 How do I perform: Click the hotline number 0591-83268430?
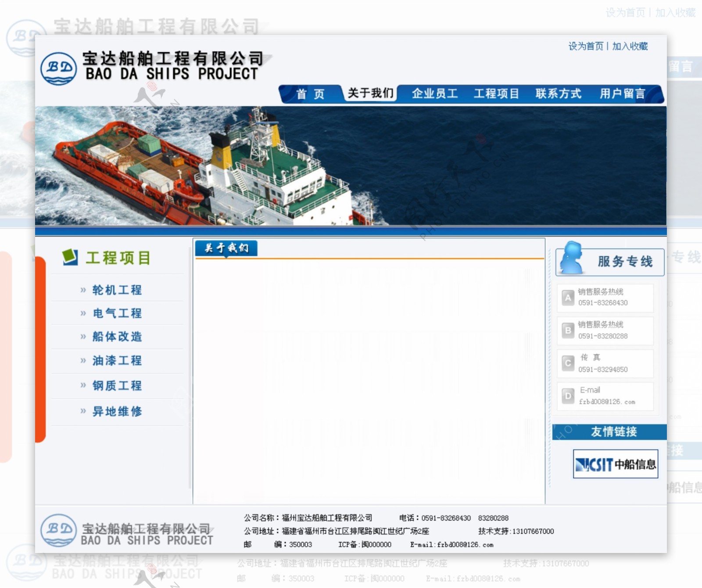coord(603,303)
